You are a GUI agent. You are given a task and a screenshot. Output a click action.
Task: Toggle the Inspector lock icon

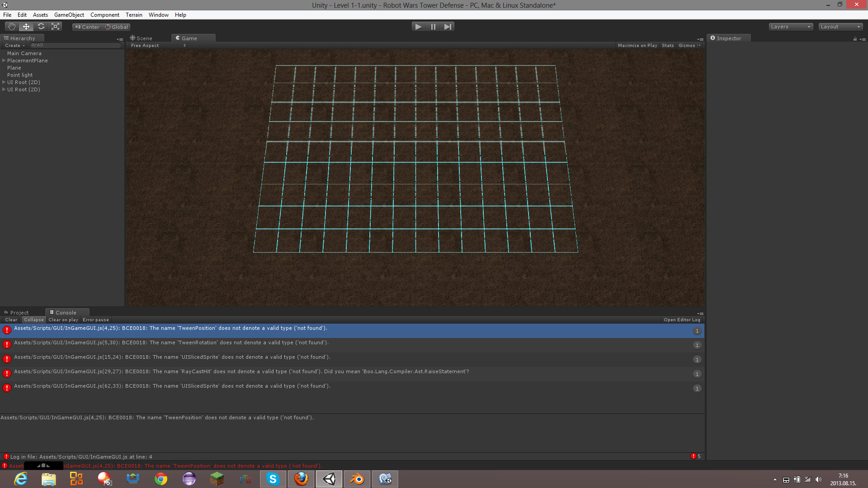(855, 39)
